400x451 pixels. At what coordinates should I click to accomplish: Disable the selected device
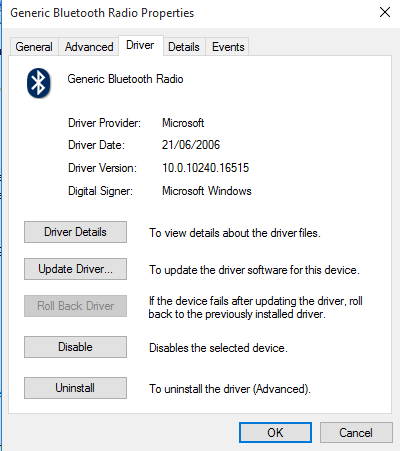pyautogui.click(x=75, y=347)
